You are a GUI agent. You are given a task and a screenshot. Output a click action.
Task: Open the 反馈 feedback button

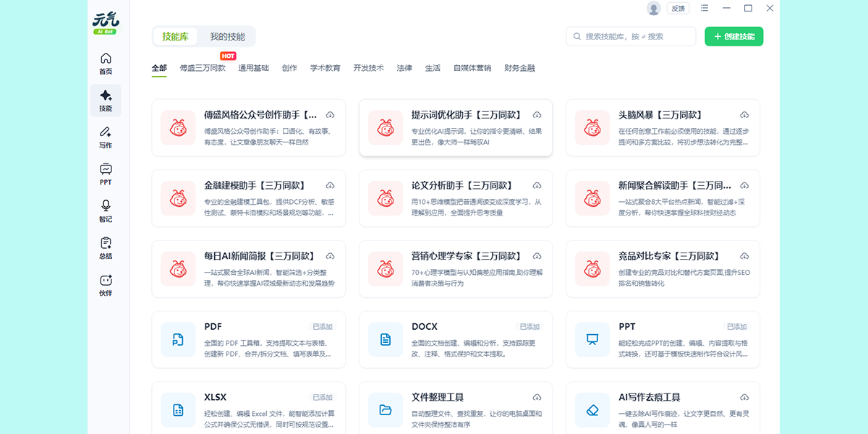tap(677, 8)
